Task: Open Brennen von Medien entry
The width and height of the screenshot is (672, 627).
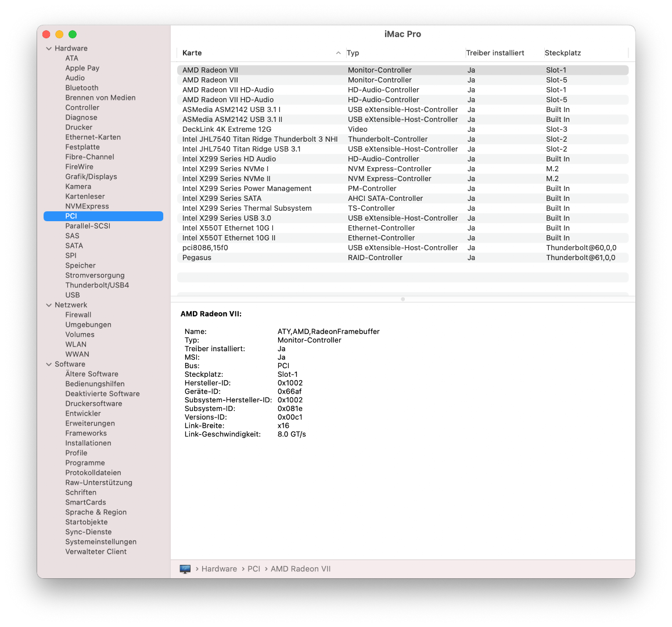Action: click(x=100, y=98)
